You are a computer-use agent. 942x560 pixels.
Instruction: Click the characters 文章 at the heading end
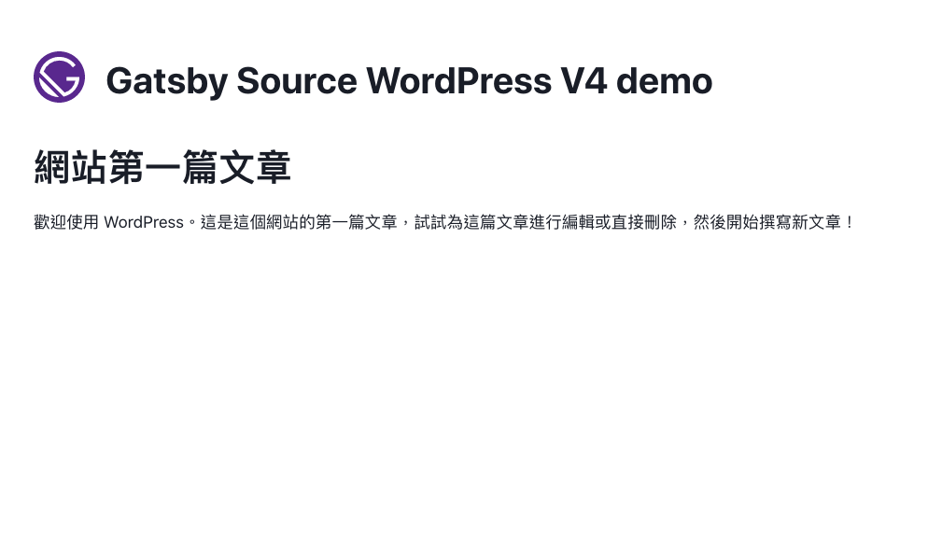pyautogui.click(x=255, y=167)
